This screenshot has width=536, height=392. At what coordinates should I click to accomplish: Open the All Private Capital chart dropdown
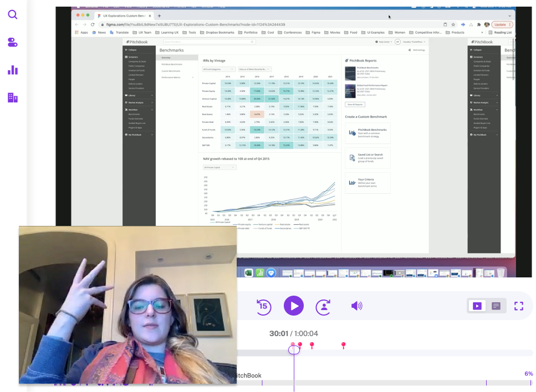point(219,168)
